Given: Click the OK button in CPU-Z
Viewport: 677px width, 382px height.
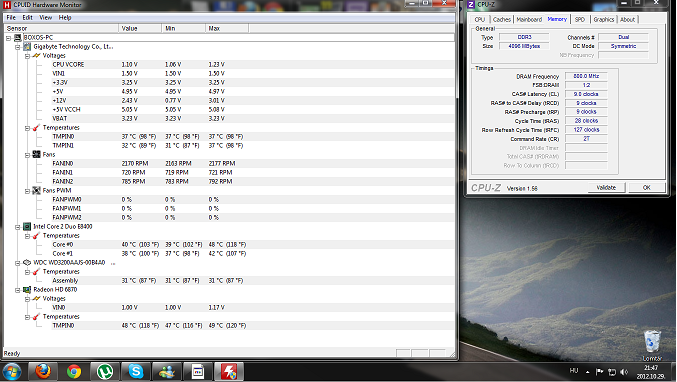Looking at the screenshot, I should (646, 188).
